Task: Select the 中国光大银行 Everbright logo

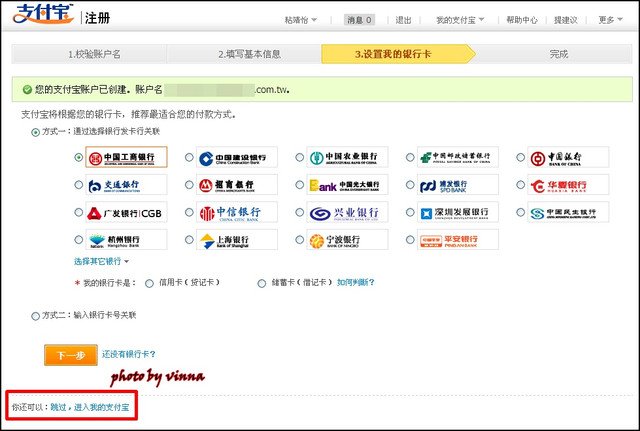Action: pyautogui.click(x=347, y=185)
